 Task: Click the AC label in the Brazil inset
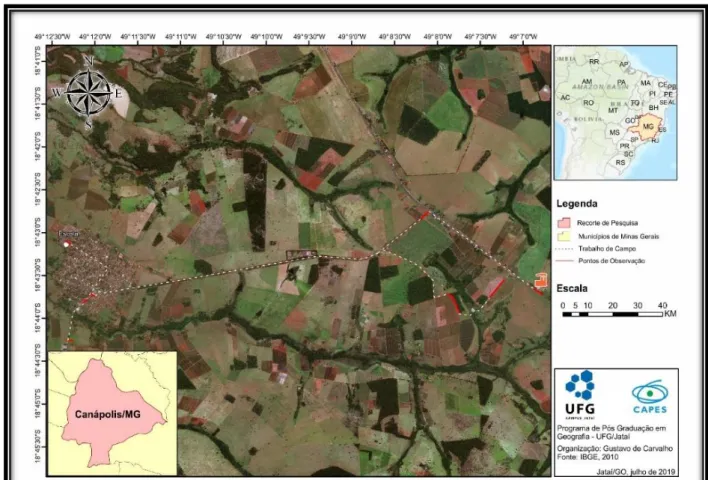pos(565,98)
